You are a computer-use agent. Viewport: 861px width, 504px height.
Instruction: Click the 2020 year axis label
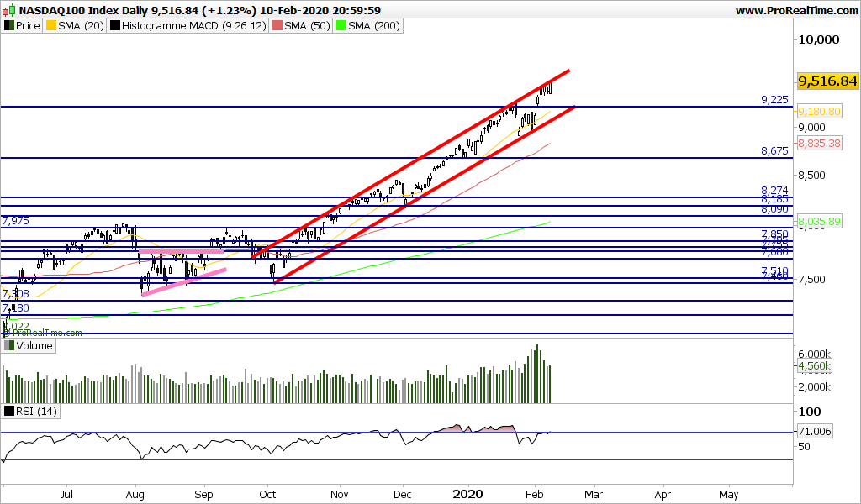(x=467, y=494)
